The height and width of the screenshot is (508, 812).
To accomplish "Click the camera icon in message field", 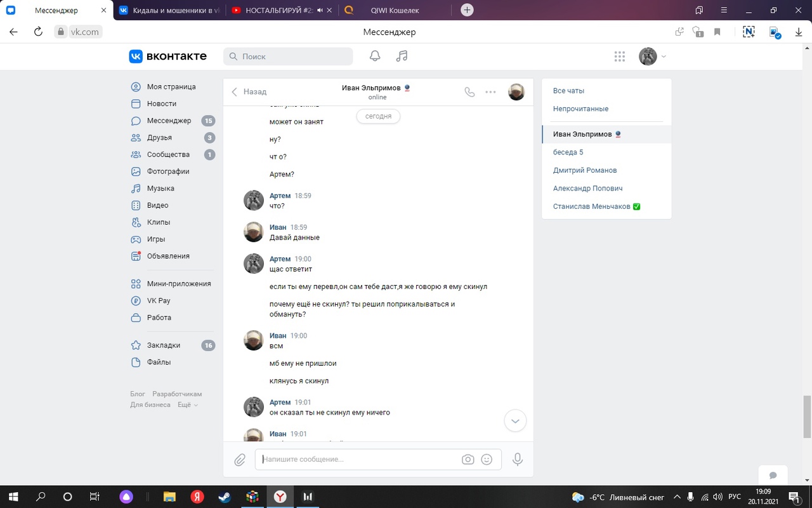I will (468, 459).
